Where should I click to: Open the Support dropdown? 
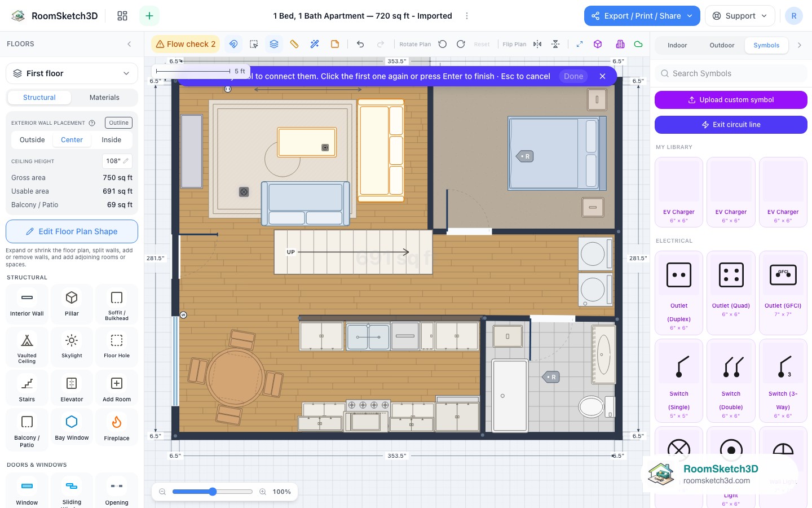click(740, 16)
